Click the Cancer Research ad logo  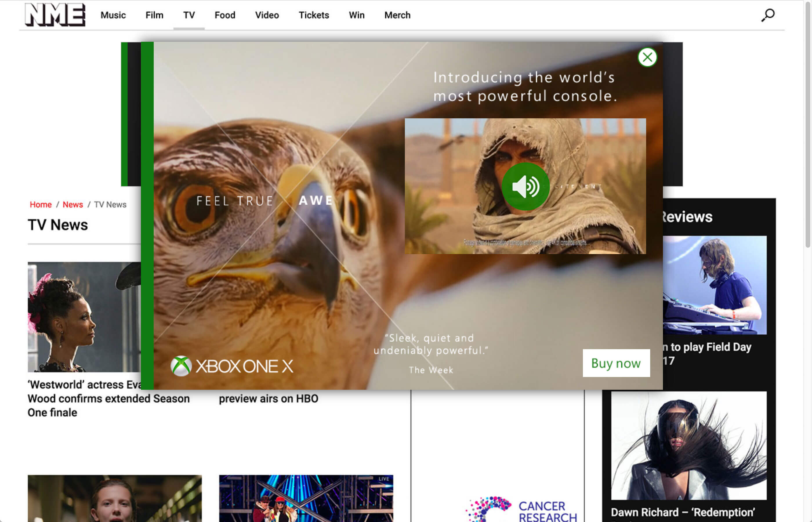(x=521, y=509)
